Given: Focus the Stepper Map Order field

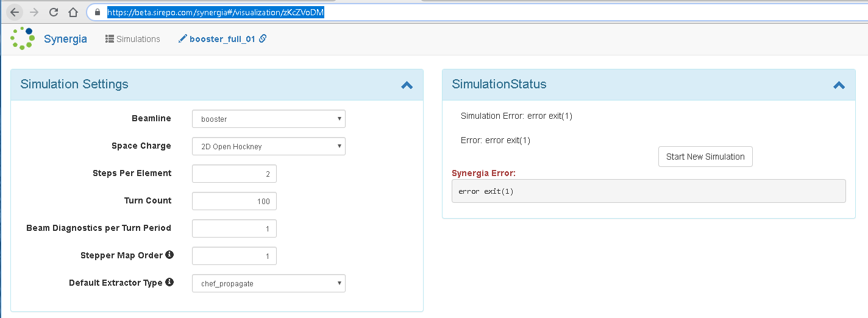Looking at the screenshot, I should coord(234,256).
